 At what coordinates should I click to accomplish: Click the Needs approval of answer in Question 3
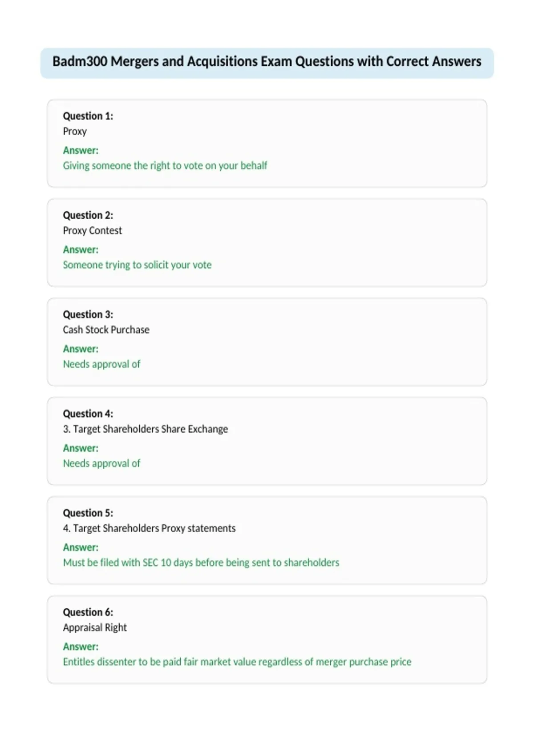101,364
